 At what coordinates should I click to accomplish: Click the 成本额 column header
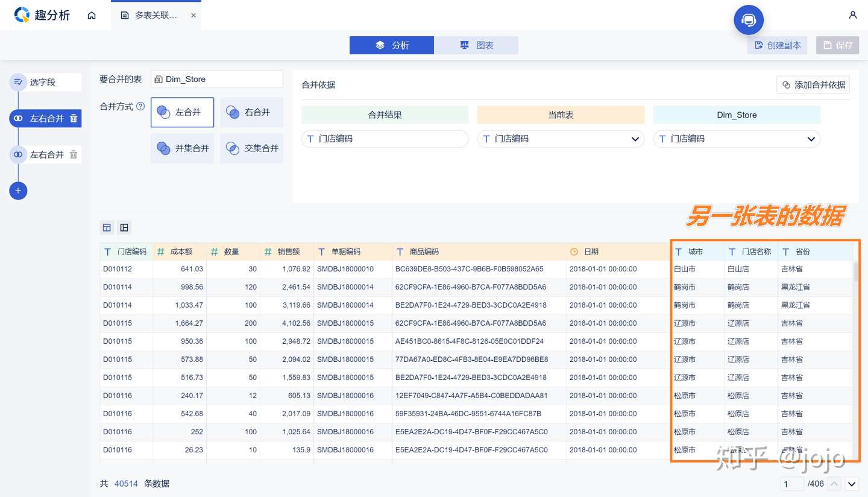[x=180, y=252]
